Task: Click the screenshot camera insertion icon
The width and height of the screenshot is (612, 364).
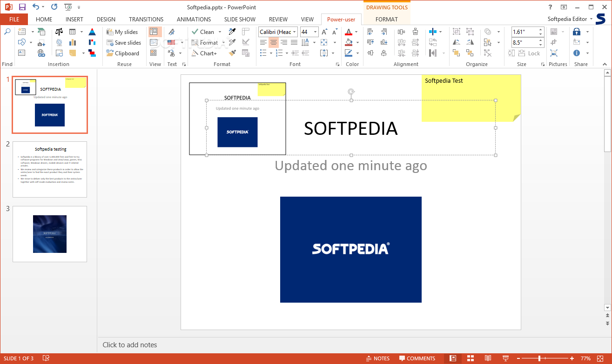Action: (41, 42)
